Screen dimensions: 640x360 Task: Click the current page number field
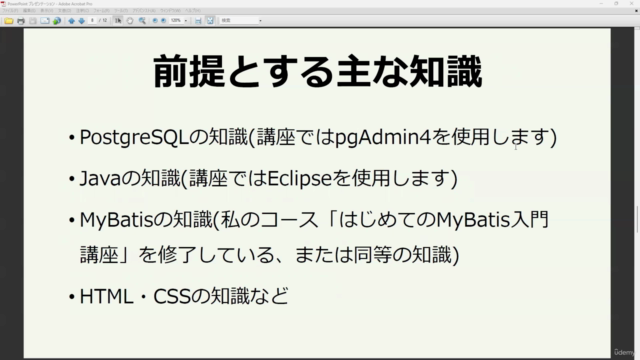click(92, 20)
